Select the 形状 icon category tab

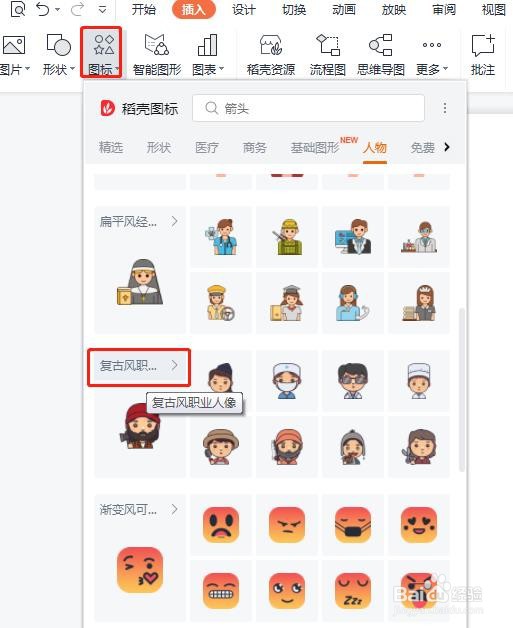coord(159,147)
